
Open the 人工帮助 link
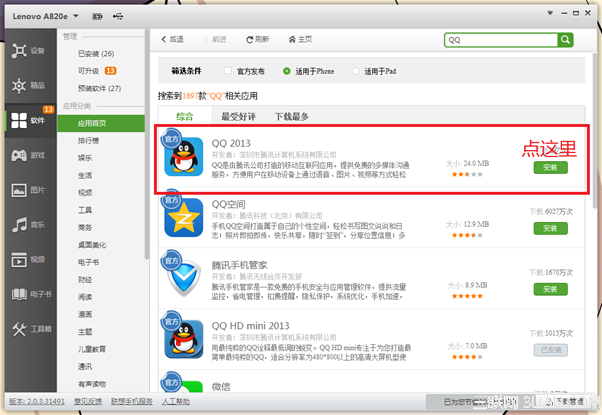pyautogui.click(x=176, y=402)
